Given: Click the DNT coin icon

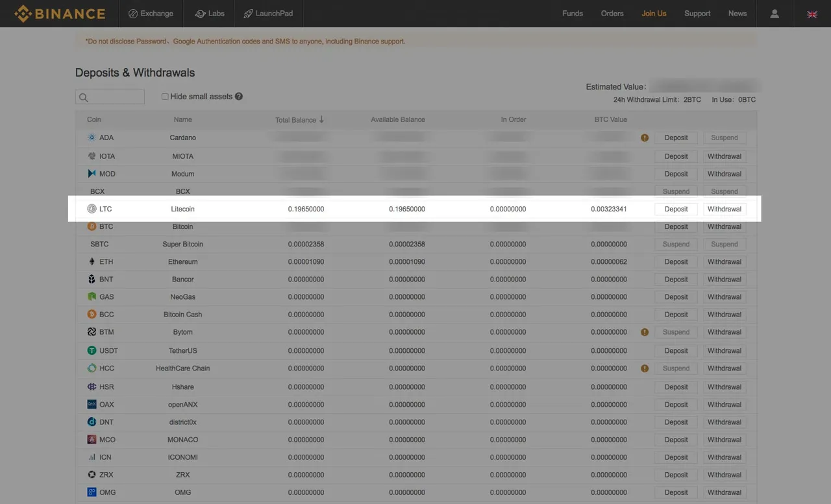Looking at the screenshot, I should [x=92, y=422].
